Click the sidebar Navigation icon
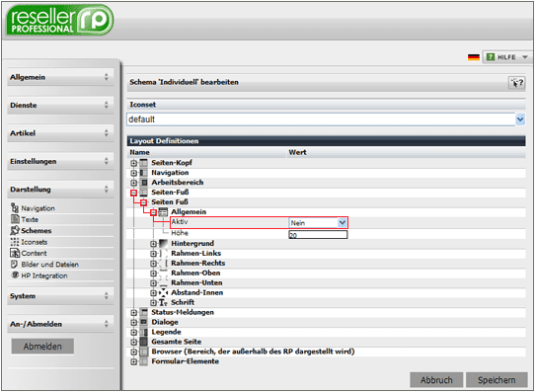Viewport: 535px width, 392px height. coord(15,207)
